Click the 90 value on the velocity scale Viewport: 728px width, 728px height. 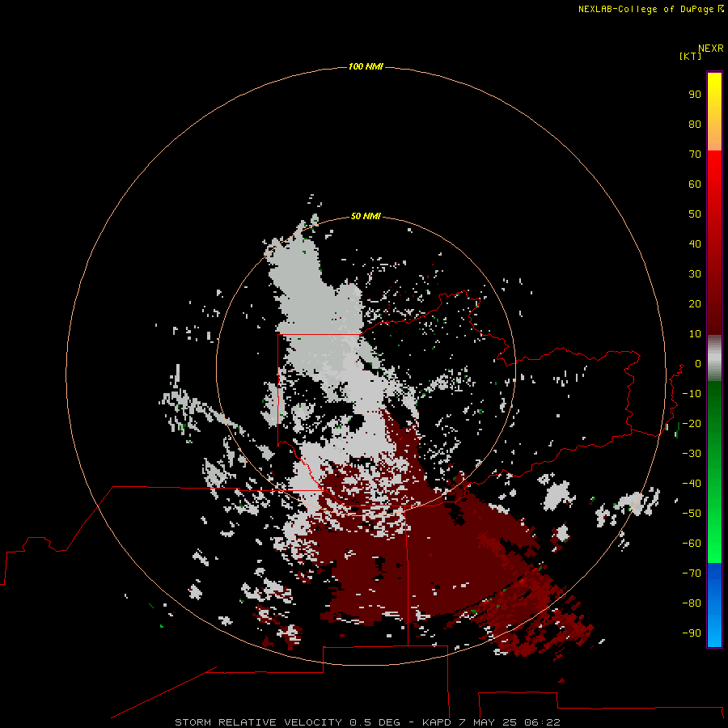(x=695, y=95)
